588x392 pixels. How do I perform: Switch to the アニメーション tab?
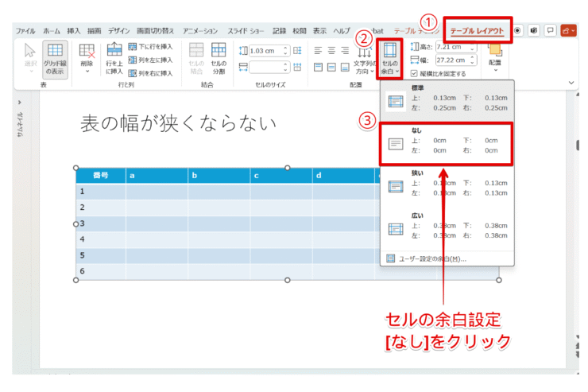(200, 31)
